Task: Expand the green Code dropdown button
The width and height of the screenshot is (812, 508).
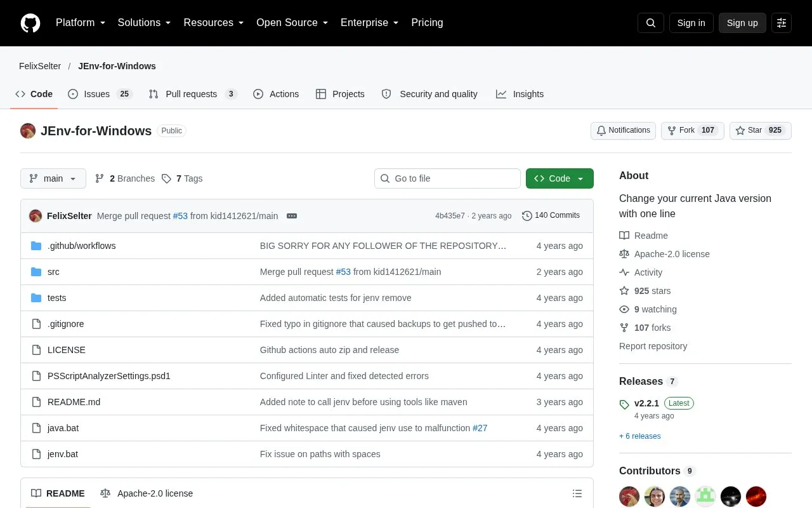Action: click(x=560, y=178)
